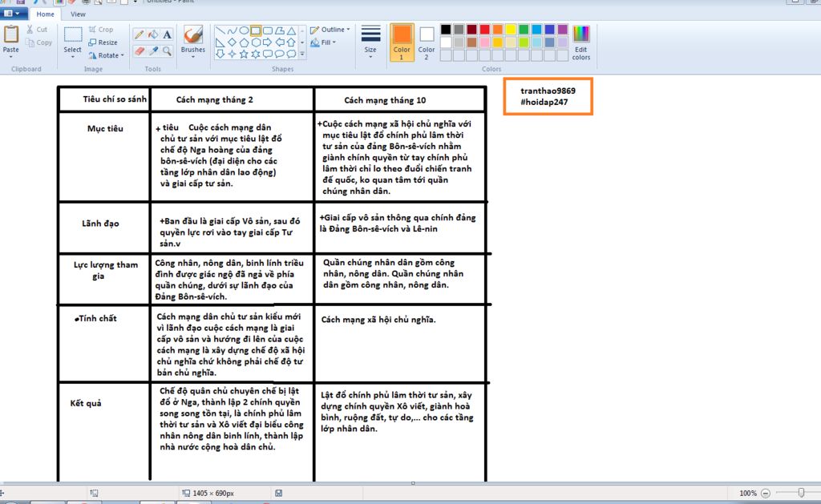Activate the Color 1 foreground selector
The image size is (821, 504).
click(x=402, y=42)
